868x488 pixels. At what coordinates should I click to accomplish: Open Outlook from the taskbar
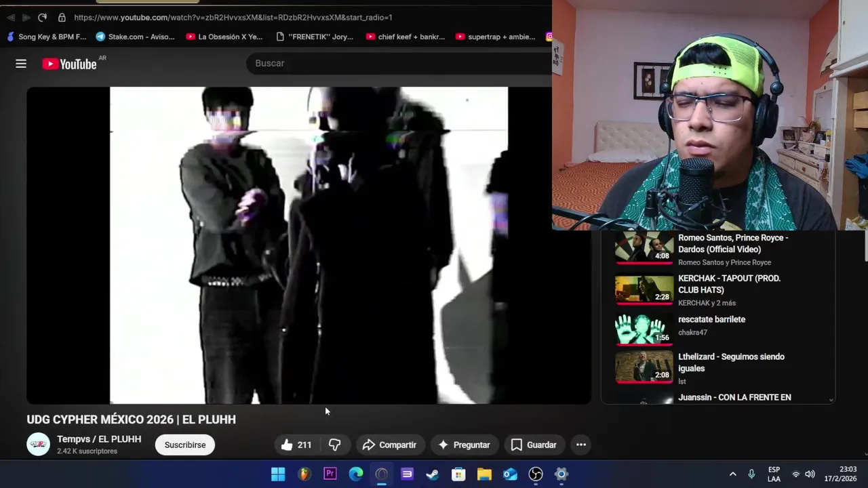(510, 474)
